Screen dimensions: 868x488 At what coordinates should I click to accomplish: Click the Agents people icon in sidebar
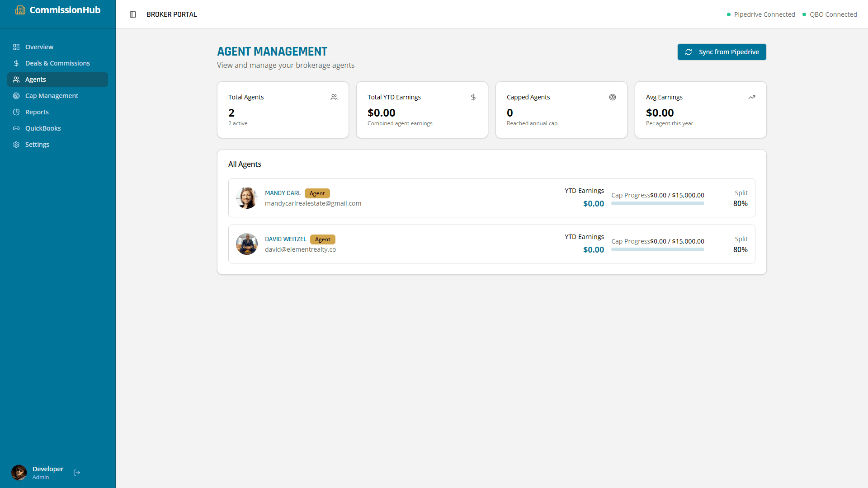pyautogui.click(x=16, y=80)
